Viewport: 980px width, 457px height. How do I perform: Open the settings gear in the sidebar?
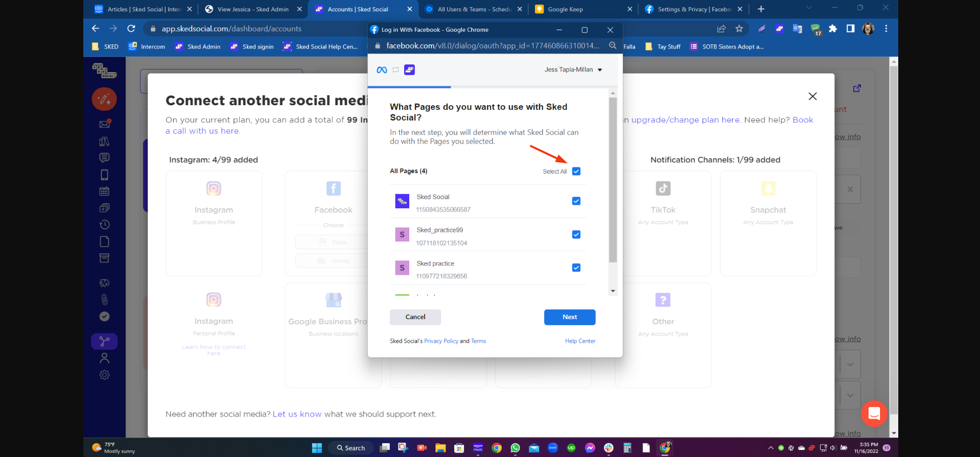[x=104, y=375]
